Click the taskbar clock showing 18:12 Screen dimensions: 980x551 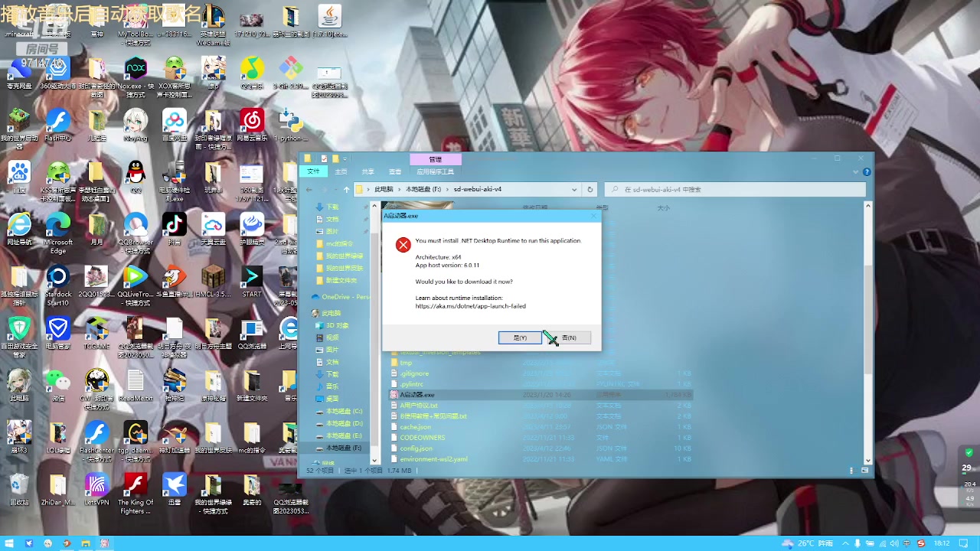tap(942, 543)
